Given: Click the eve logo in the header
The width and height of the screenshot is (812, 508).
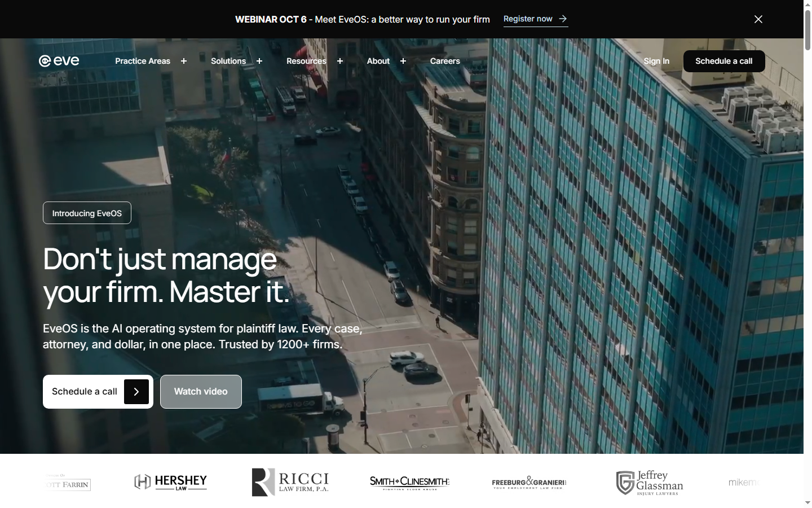Looking at the screenshot, I should (x=59, y=61).
